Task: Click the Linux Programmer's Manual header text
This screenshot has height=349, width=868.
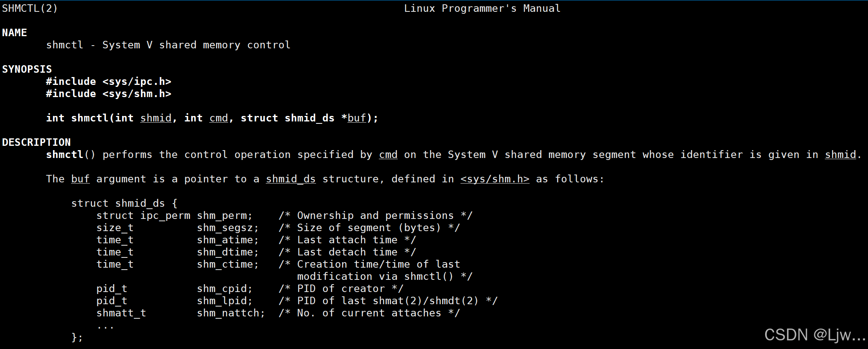Action: pyautogui.click(x=482, y=8)
